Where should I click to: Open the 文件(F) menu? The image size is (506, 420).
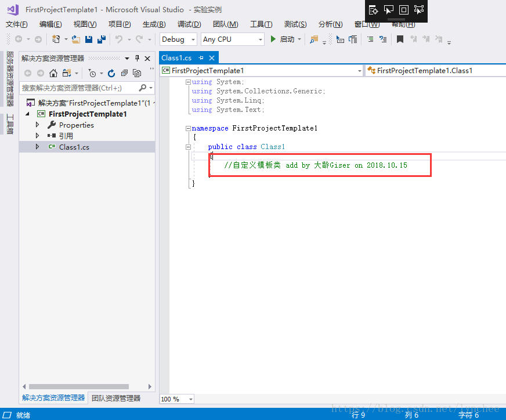(16, 24)
